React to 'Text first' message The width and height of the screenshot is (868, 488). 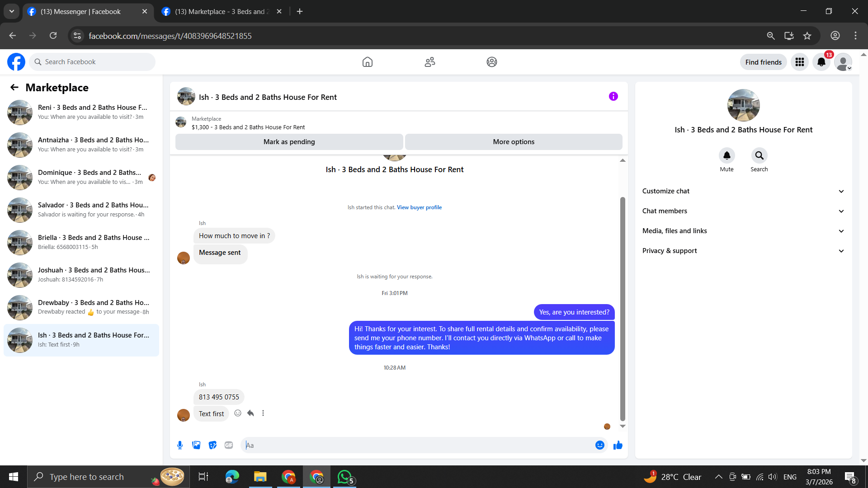pos(238,413)
